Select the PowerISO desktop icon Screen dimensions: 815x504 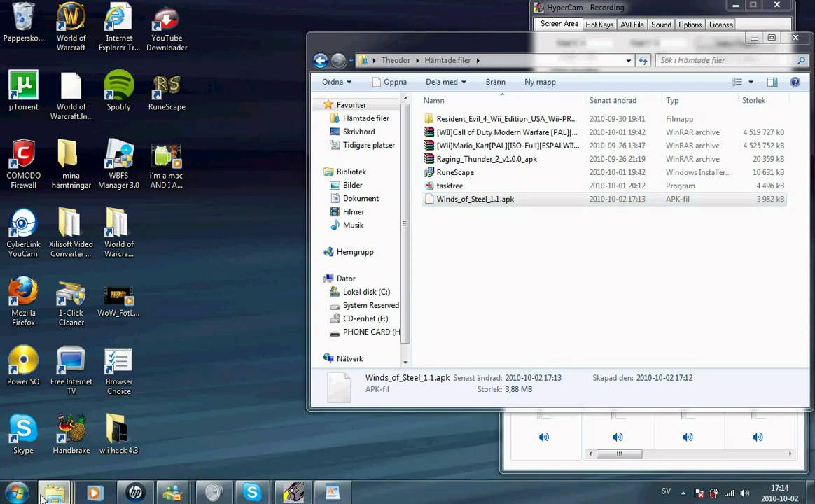point(23,365)
